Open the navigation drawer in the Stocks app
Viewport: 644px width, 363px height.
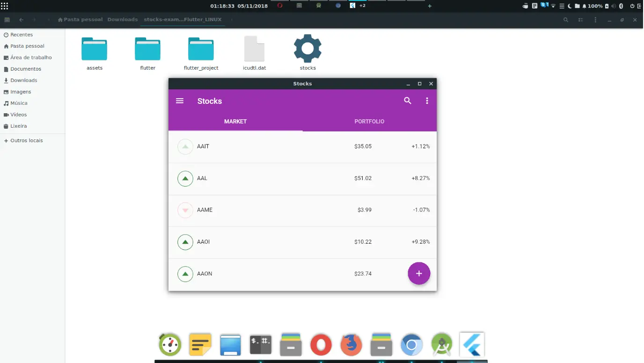click(180, 101)
